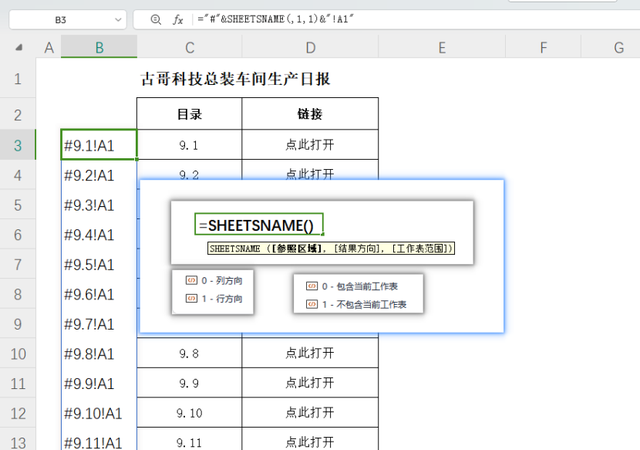Open the Name Box dropdown arrow
Image resolution: width=640 pixels, height=450 pixels.
(x=118, y=20)
